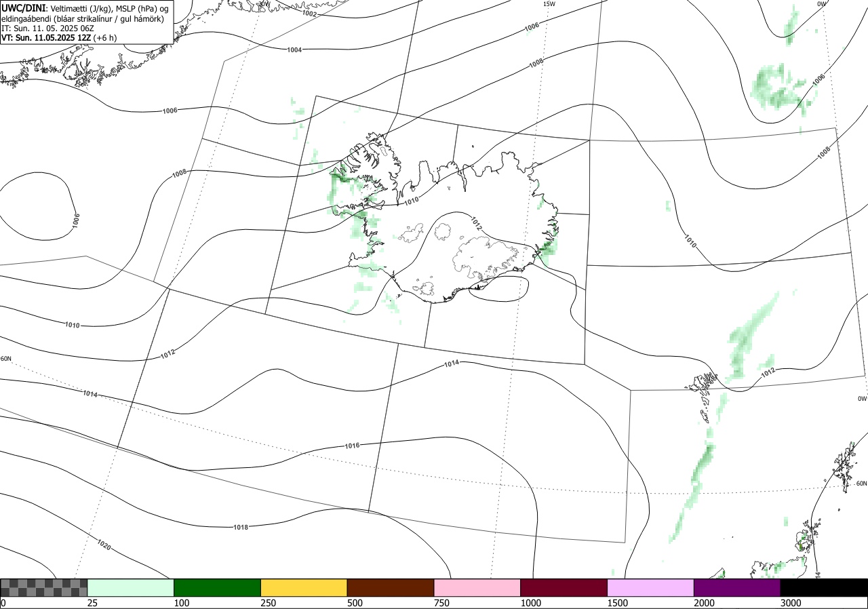Viewport: 868px width, 609px height.
Task: Click the "1020" isobar label
Action: (x=104, y=545)
